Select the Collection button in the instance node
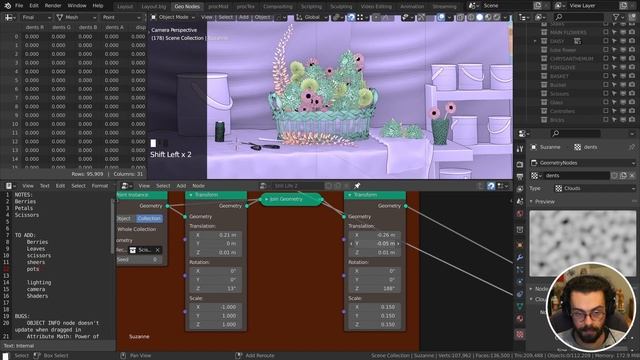 [149, 218]
